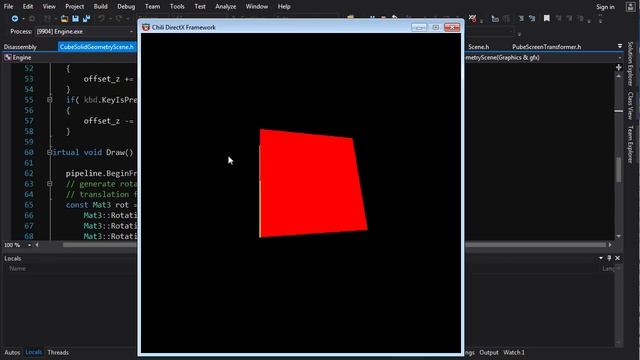Image resolution: width=640 pixels, height=360 pixels.
Task: Open the Edit menu
Action: pyautogui.click(x=28, y=7)
